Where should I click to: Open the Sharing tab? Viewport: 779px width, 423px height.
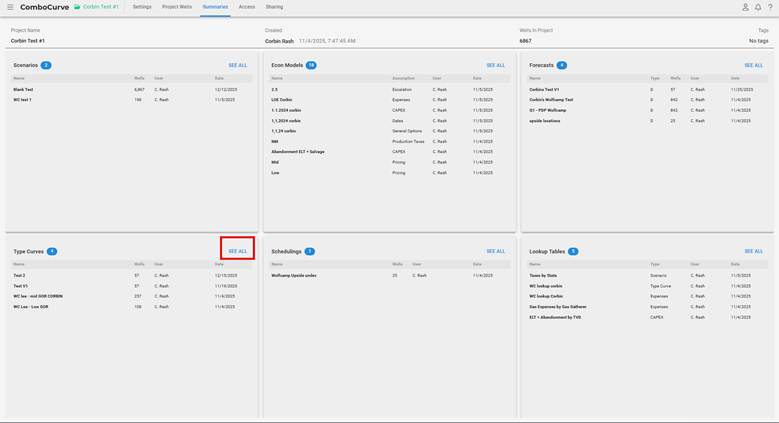click(274, 7)
